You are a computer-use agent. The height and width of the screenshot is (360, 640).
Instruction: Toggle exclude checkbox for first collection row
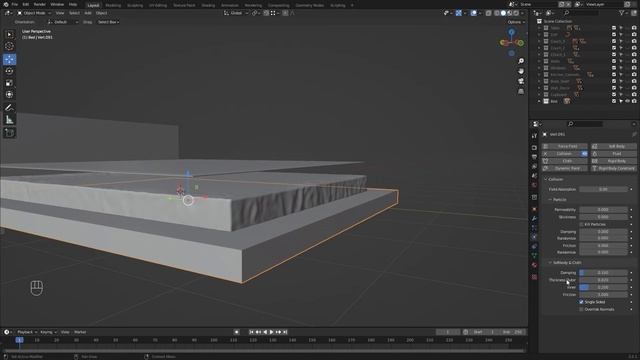point(614,28)
